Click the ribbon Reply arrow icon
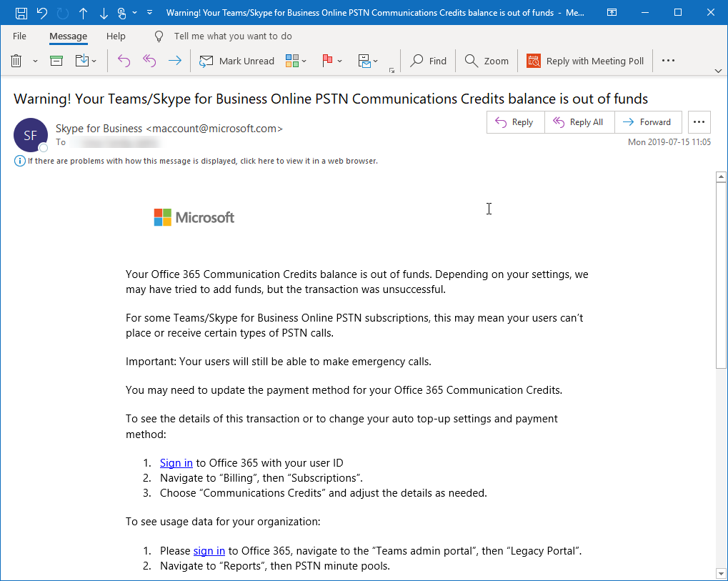 [124, 61]
